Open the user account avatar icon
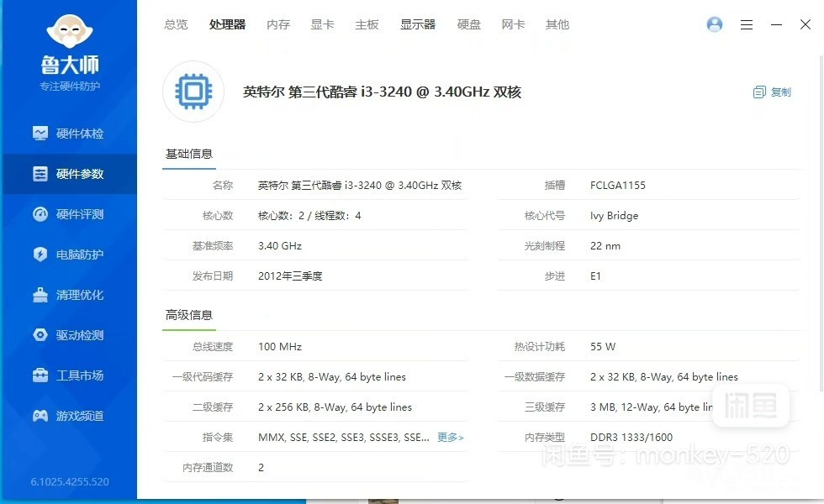 (x=715, y=25)
